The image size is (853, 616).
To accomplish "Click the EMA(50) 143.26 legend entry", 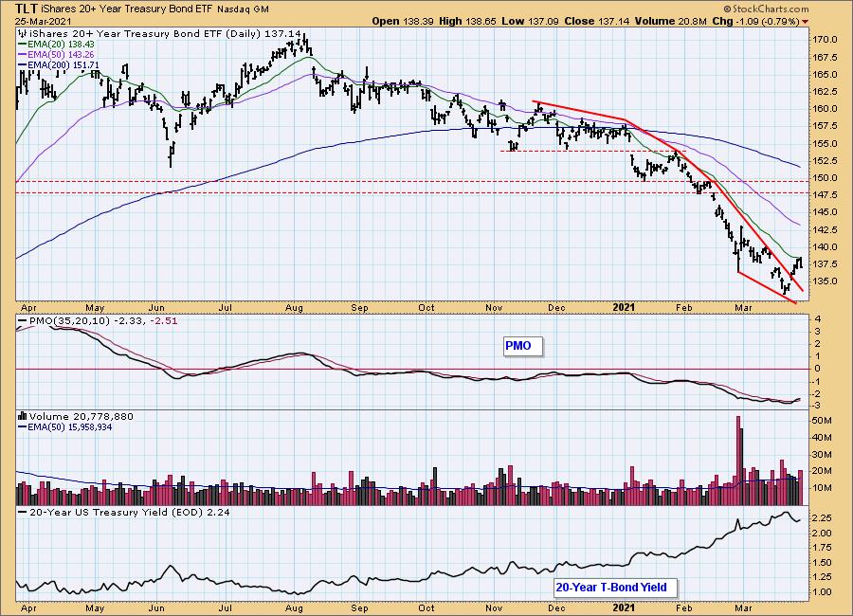I will [61, 54].
